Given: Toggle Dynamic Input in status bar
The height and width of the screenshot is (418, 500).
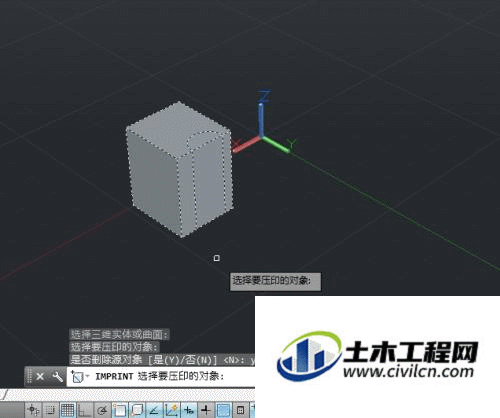Looking at the screenshot, I should click(189, 410).
